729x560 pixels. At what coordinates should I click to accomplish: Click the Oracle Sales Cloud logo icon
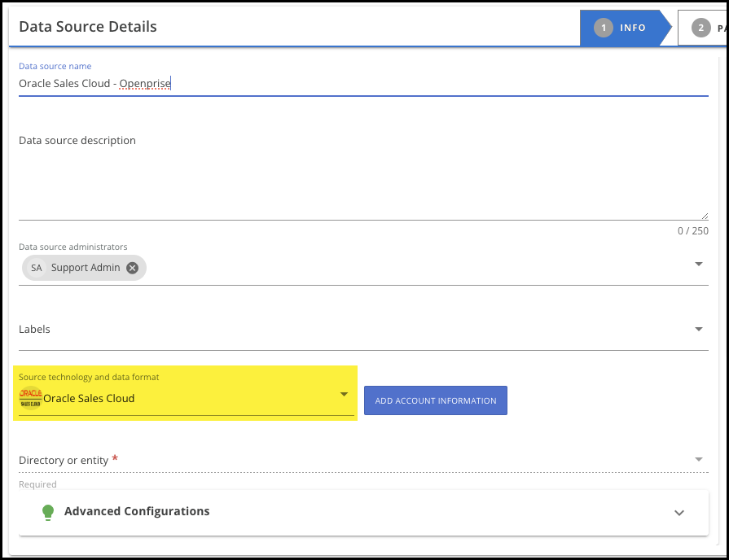(x=30, y=398)
